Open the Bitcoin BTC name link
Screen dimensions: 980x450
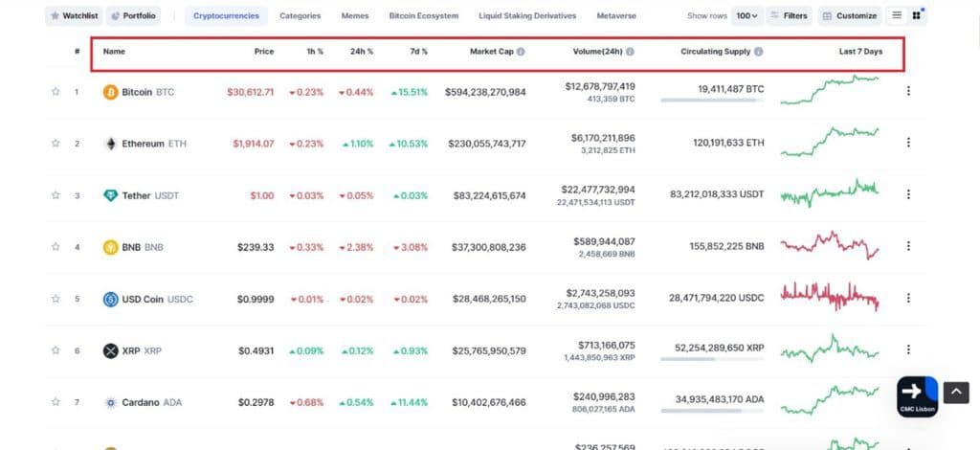click(x=148, y=92)
